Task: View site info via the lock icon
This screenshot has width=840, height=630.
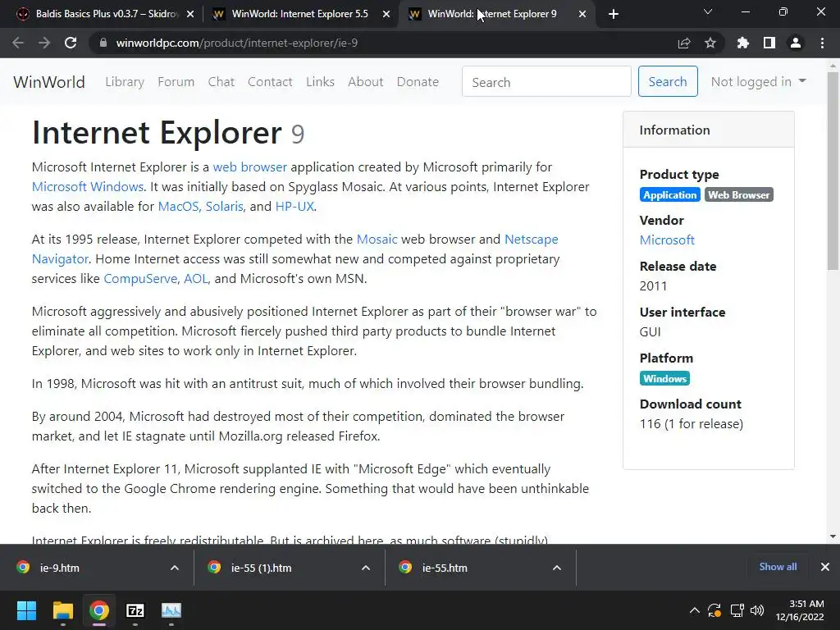Action: click(x=103, y=43)
